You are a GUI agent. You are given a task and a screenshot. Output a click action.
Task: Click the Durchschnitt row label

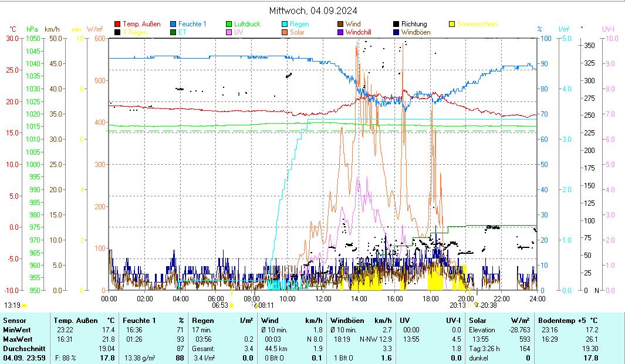pos(24,349)
